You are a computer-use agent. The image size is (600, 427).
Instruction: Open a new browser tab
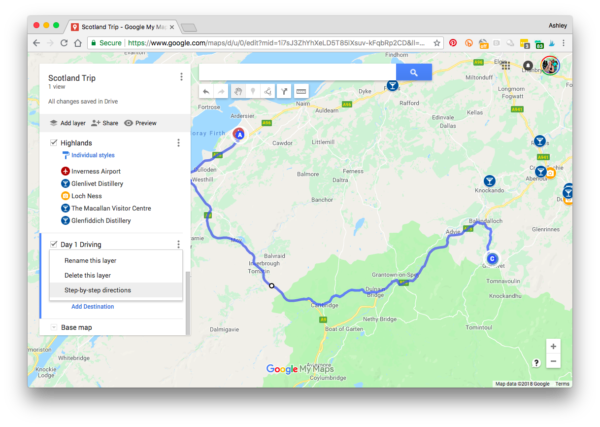[x=189, y=27]
